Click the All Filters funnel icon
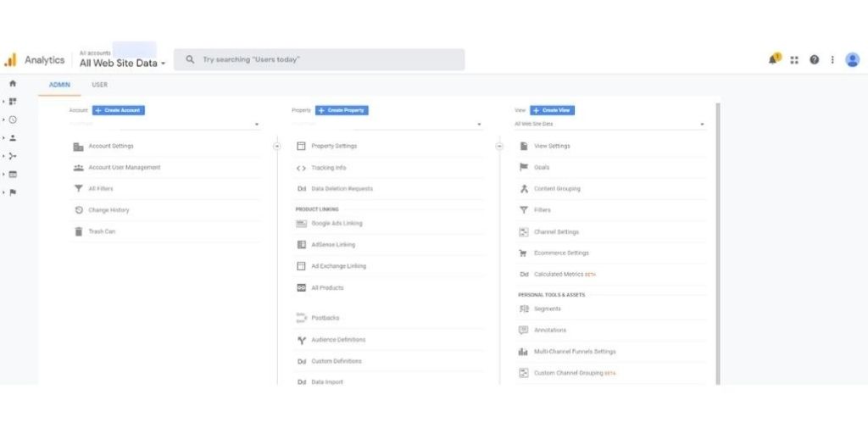 click(x=79, y=189)
